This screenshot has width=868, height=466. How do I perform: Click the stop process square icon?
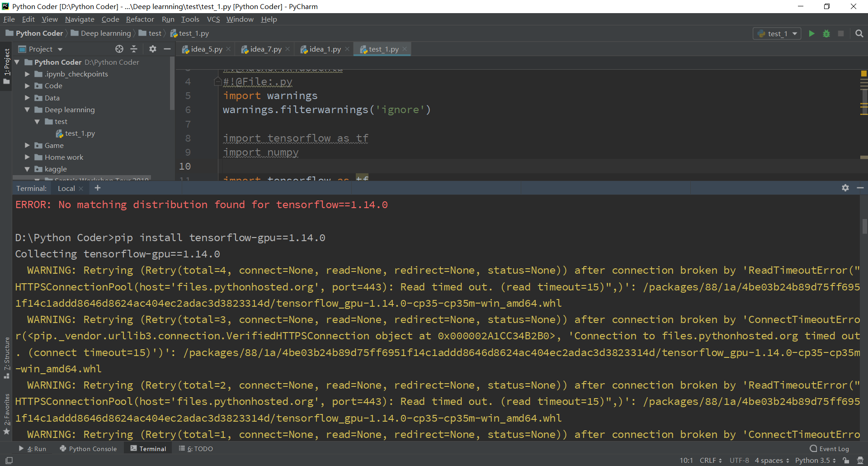coord(841,33)
